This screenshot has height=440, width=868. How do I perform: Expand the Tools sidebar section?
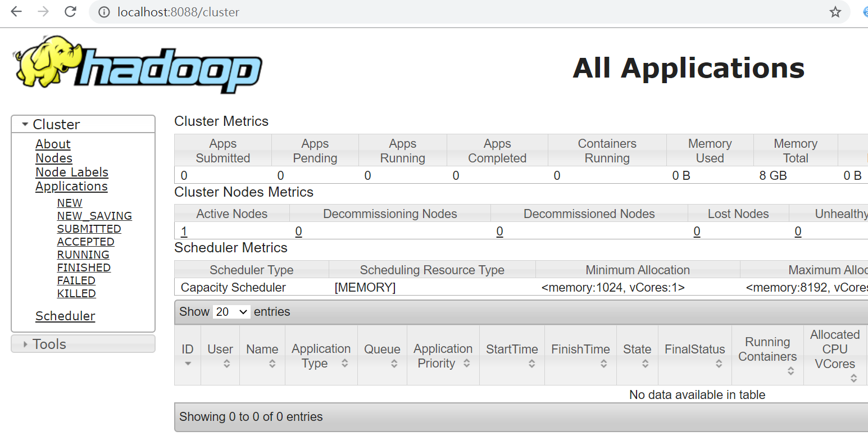click(83, 344)
